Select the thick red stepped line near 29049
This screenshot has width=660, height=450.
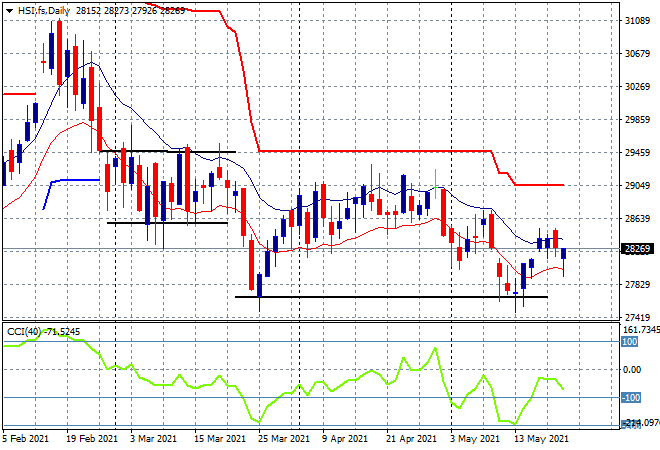click(540, 185)
